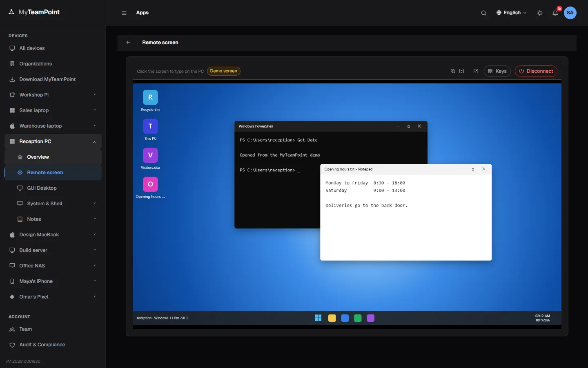Click the blue app icon in the remote taskbar

pyautogui.click(x=345, y=318)
